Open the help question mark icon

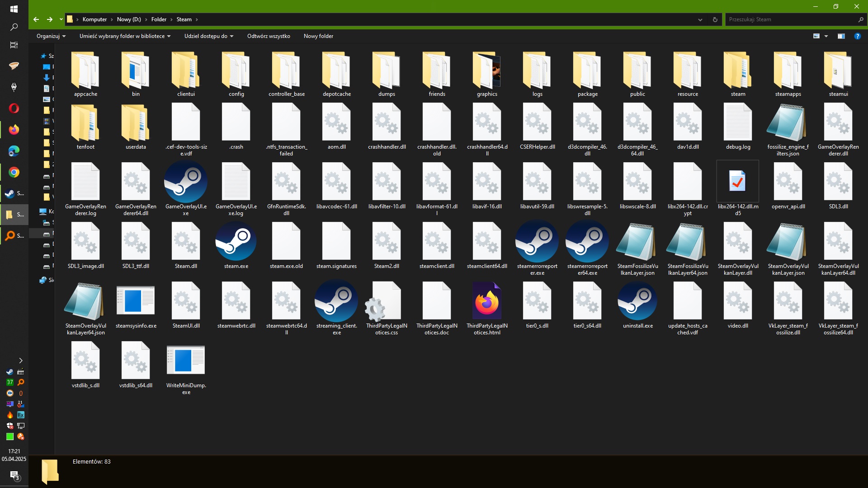[x=857, y=36]
